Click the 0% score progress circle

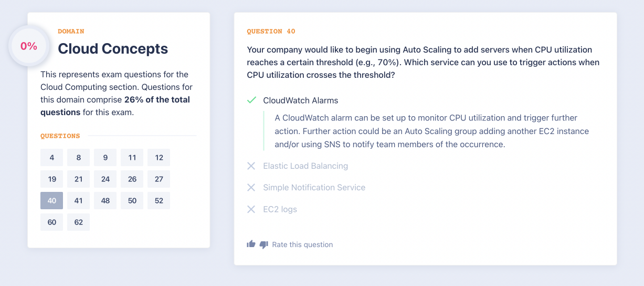point(29,46)
